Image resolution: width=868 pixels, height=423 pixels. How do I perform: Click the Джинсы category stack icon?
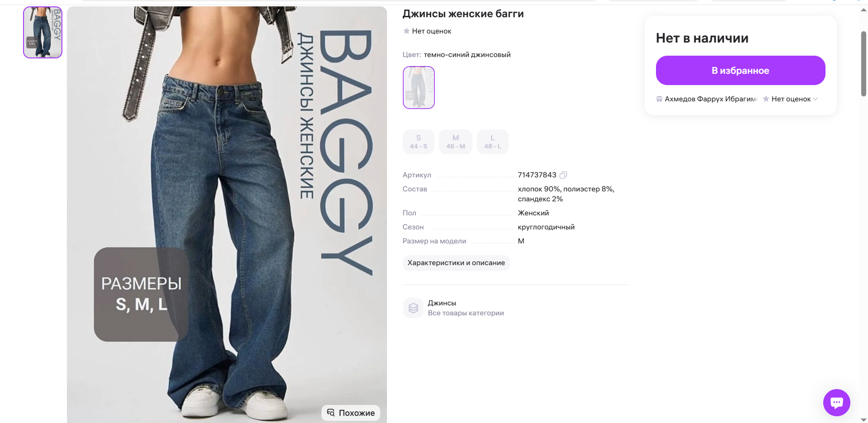tap(413, 308)
